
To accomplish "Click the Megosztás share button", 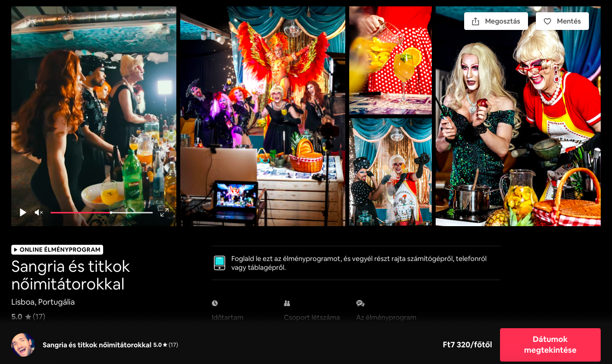I will click(496, 21).
